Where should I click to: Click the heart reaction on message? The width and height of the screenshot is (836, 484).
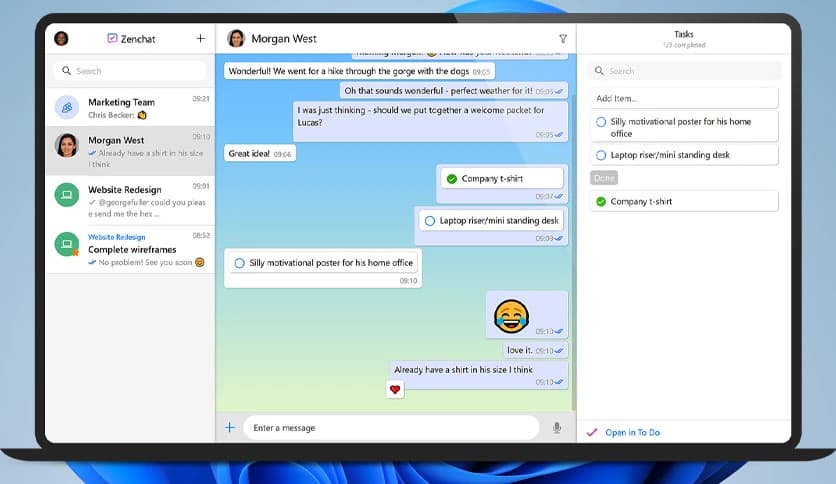[x=395, y=389]
